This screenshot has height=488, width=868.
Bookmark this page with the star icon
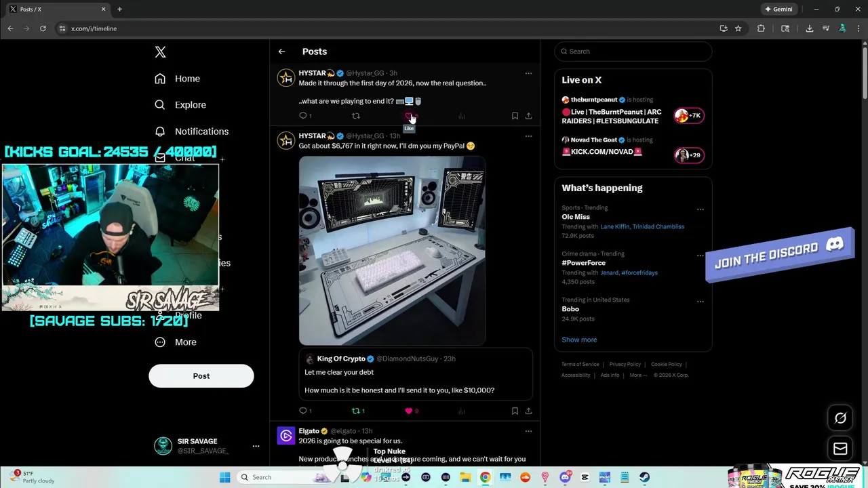pos(738,28)
